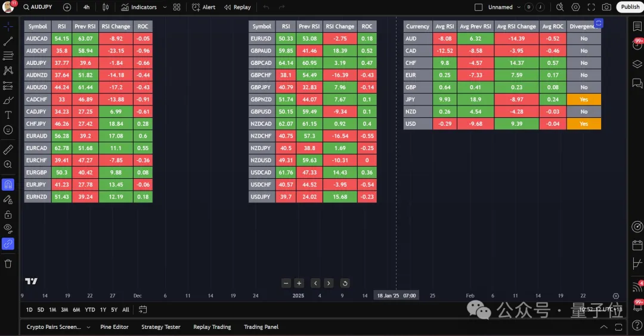Open the emoji icons tool
The width and height of the screenshot is (644, 336).
click(x=8, y=130)
